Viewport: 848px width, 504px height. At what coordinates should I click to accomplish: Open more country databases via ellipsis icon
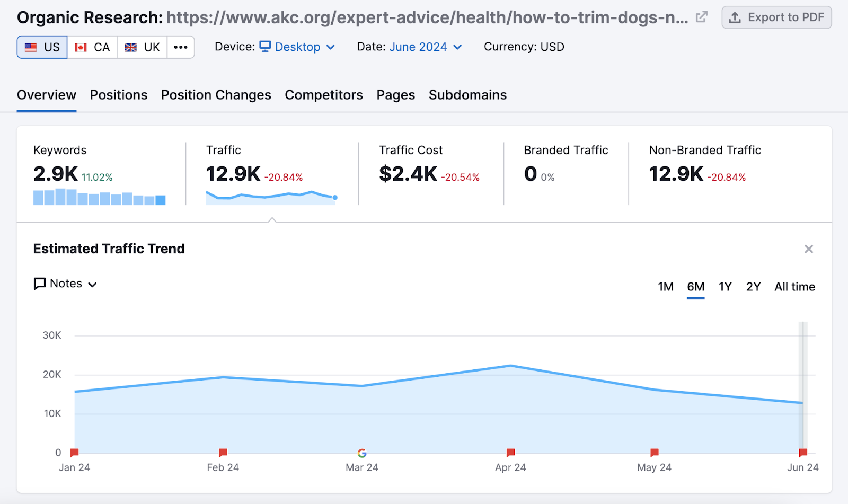[x=181, y=47]
